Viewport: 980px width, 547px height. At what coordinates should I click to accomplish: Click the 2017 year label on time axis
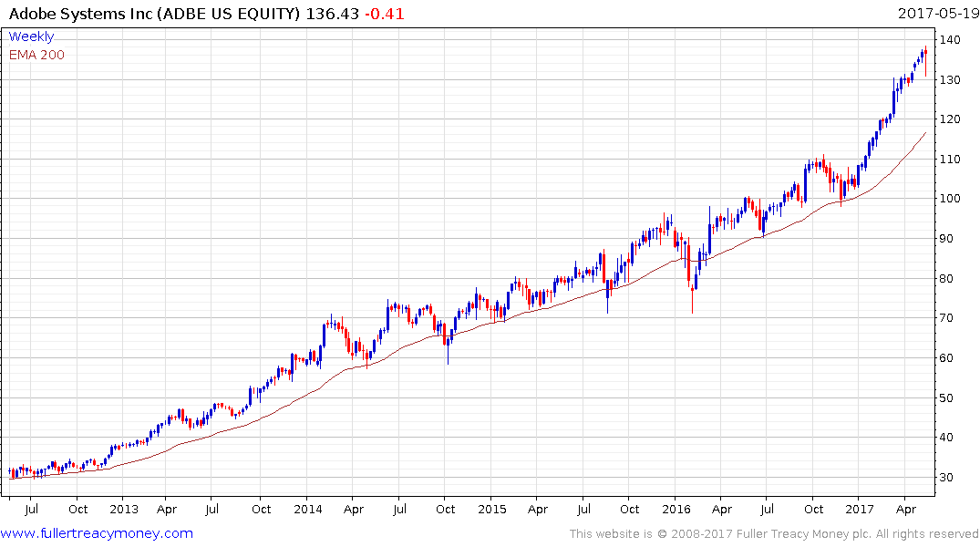[860, 509]
